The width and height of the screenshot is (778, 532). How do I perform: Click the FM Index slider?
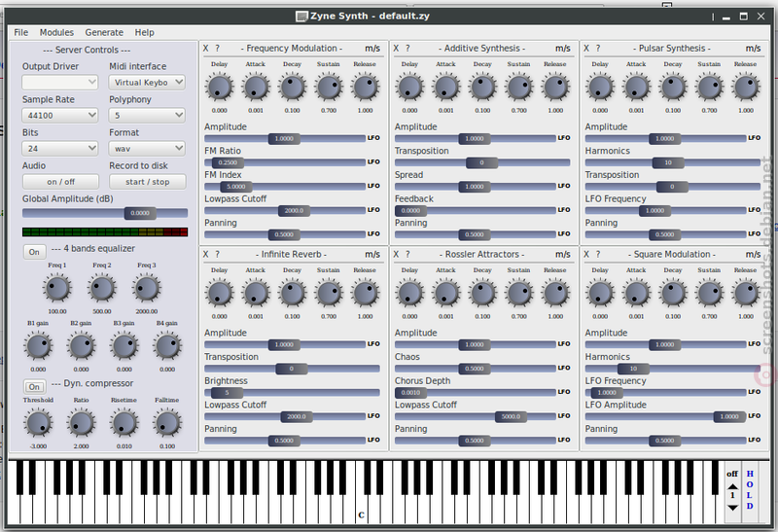point(285,187)
